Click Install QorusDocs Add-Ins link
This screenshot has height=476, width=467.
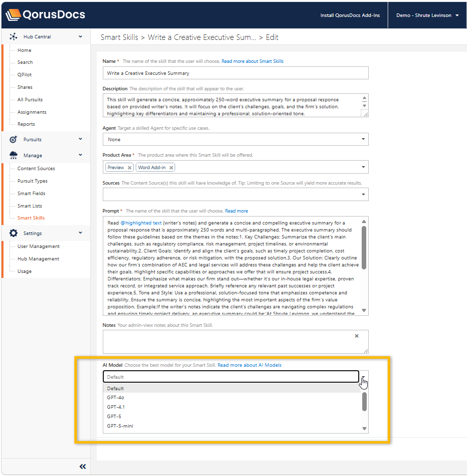[350, 15]
